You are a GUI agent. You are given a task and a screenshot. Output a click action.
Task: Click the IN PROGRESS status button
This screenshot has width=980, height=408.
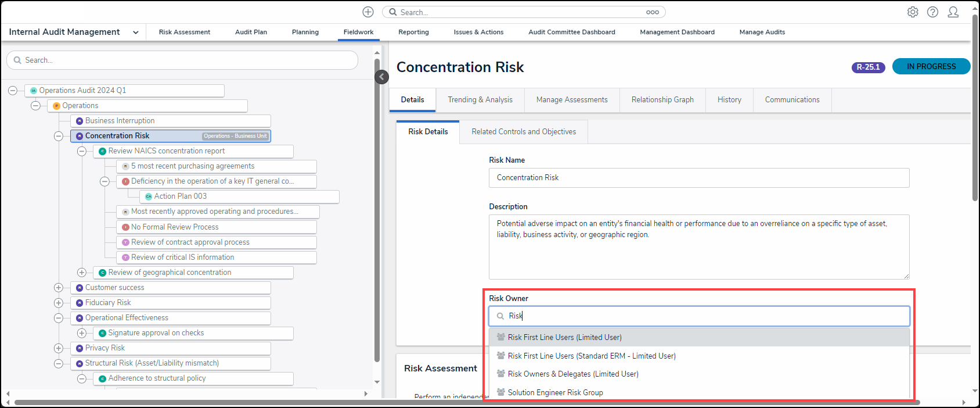(x=931, y=67)
